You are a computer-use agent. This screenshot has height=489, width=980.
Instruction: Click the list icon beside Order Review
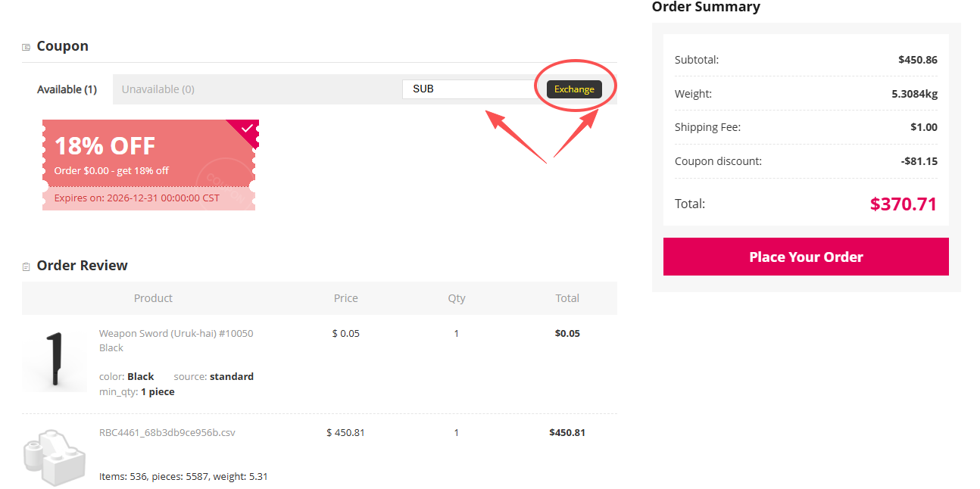coord(27,266)
